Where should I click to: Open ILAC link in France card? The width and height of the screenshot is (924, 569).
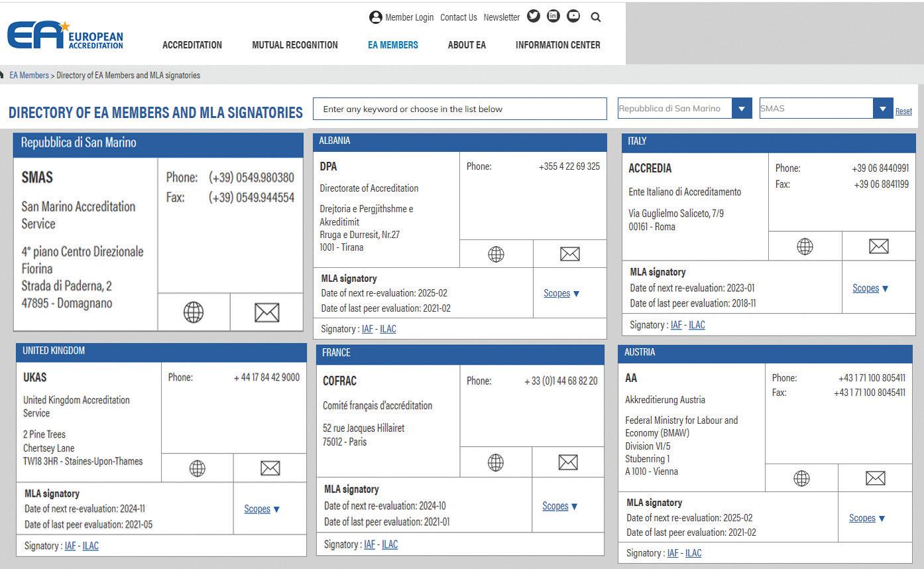[390, 544]
